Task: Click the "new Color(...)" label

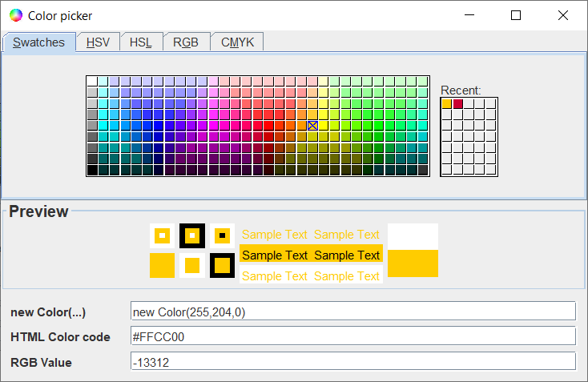Action: coord(48,312)
